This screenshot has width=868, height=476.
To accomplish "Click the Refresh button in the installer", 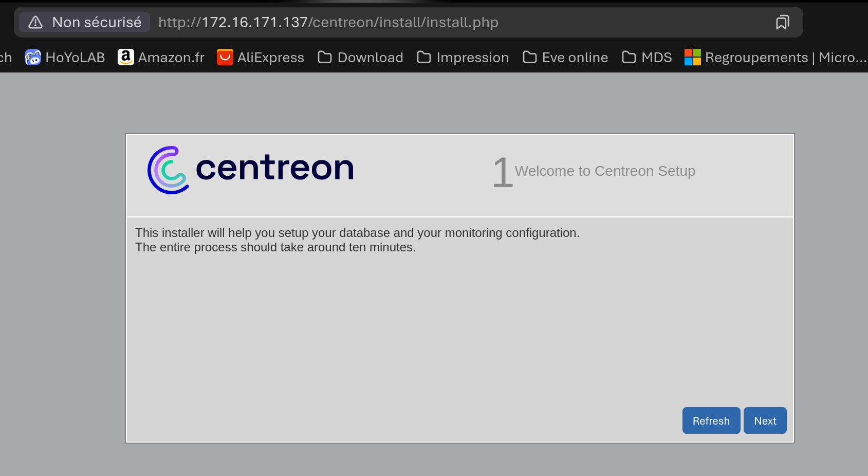I will (x=711, y=420).
